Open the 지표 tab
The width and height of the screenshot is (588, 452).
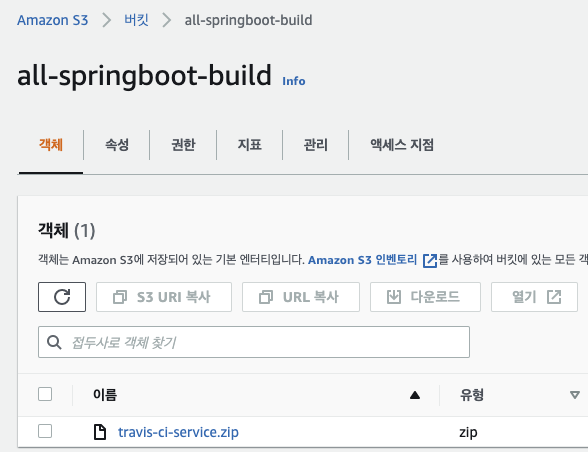[x=250, y=145]
